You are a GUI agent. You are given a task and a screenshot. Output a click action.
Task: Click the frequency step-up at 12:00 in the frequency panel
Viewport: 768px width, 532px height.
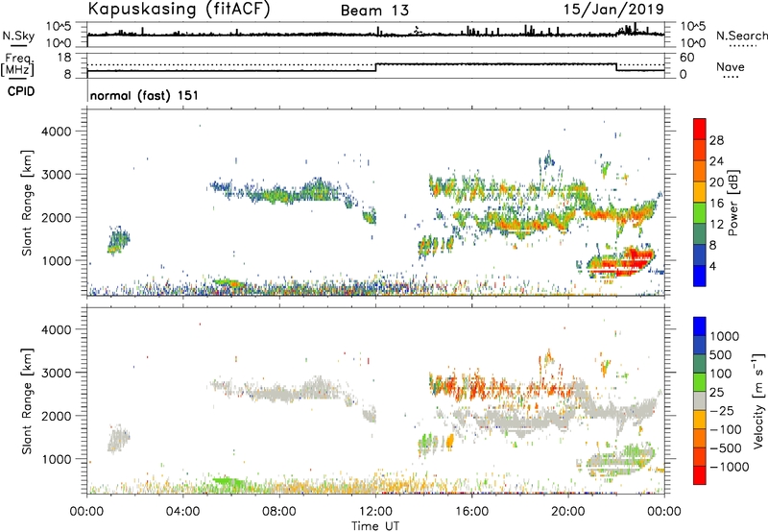pyautogui.click(x=375, y=67)
